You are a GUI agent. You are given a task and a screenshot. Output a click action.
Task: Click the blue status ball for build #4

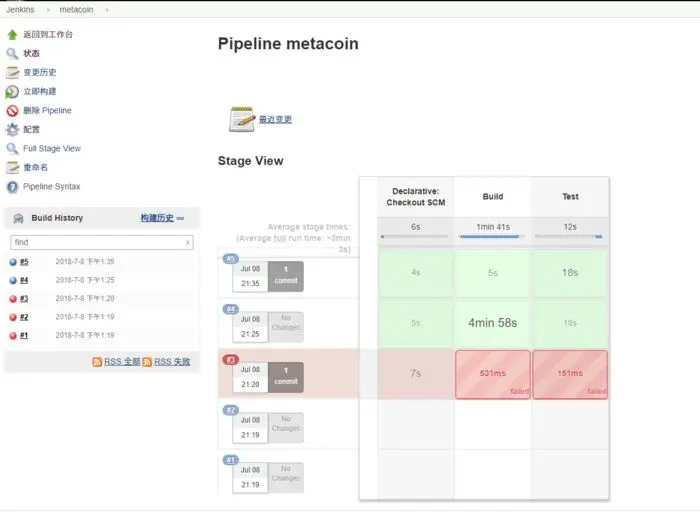(13, 280)
